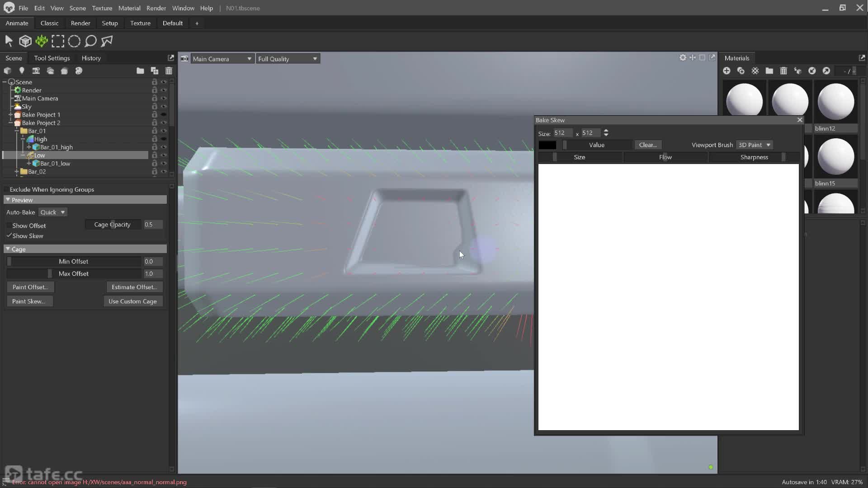Viewport: 868px width, 488px height.
Task: Open Full Quality dropdown
Action: tap(288, 59)
